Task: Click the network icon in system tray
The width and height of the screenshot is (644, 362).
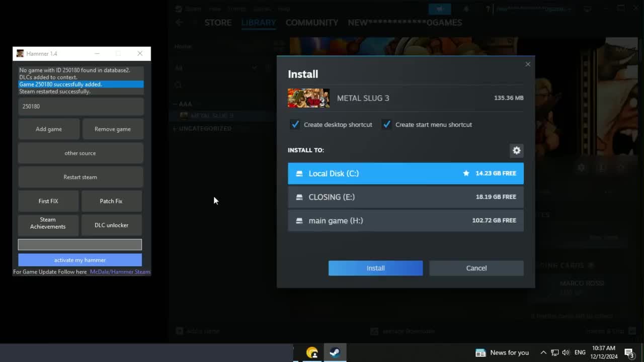Action: pos(554,352)
